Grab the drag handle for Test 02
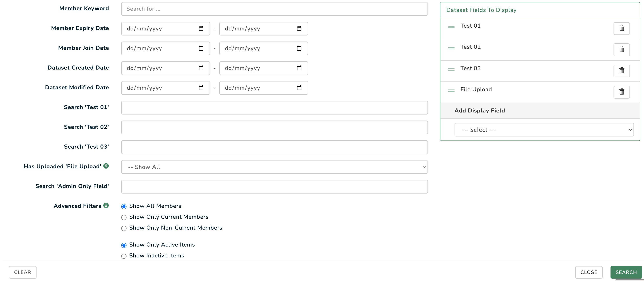Image resolution: width=644 pixels, height=281 pixels. click(451, 48)
